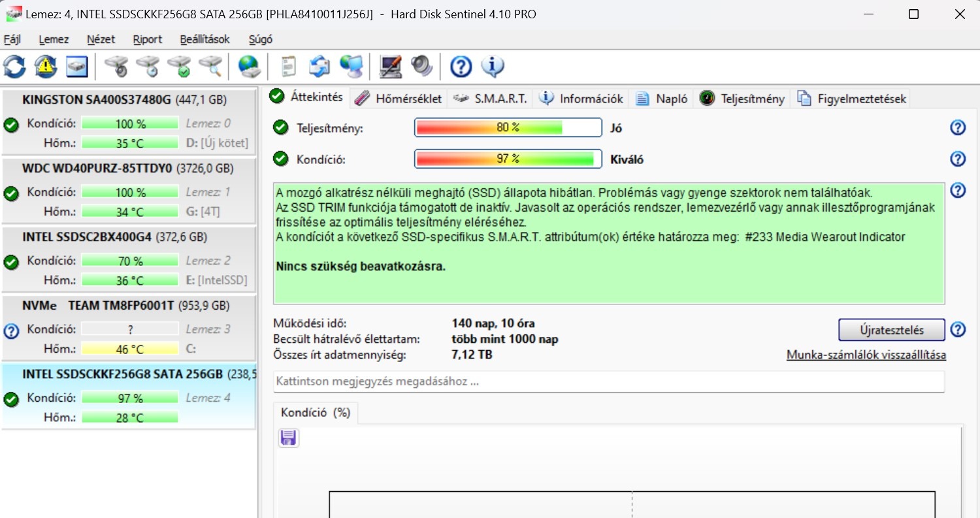Click the blue refresh arrows toolbar icon
This screenshot has width=980, height=518.
14,66
